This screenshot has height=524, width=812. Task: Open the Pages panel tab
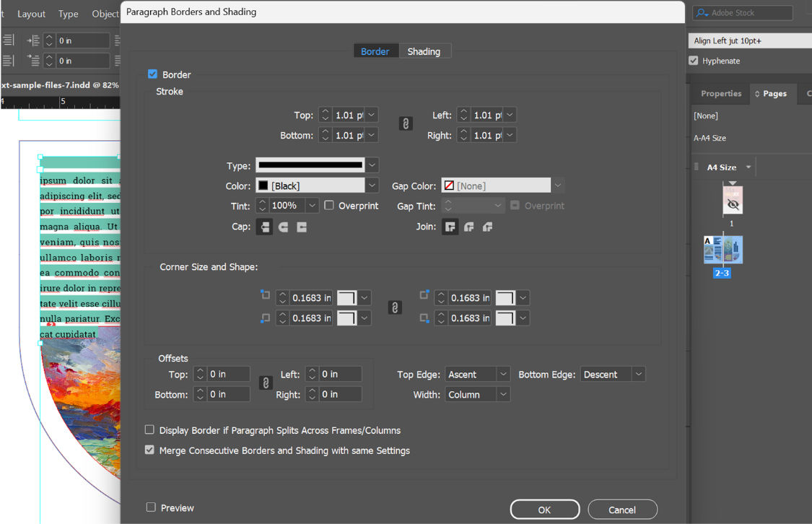click(x=774, y=94)
